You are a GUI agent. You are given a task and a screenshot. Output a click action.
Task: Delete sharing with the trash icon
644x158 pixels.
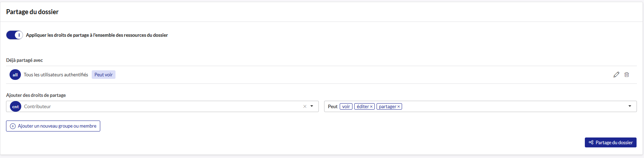[x=627, y=75]
